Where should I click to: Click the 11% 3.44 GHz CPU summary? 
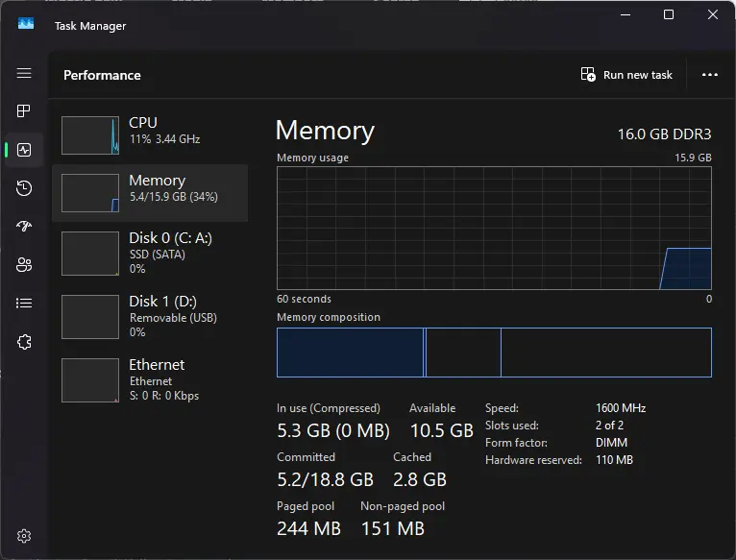pos(164,139)
